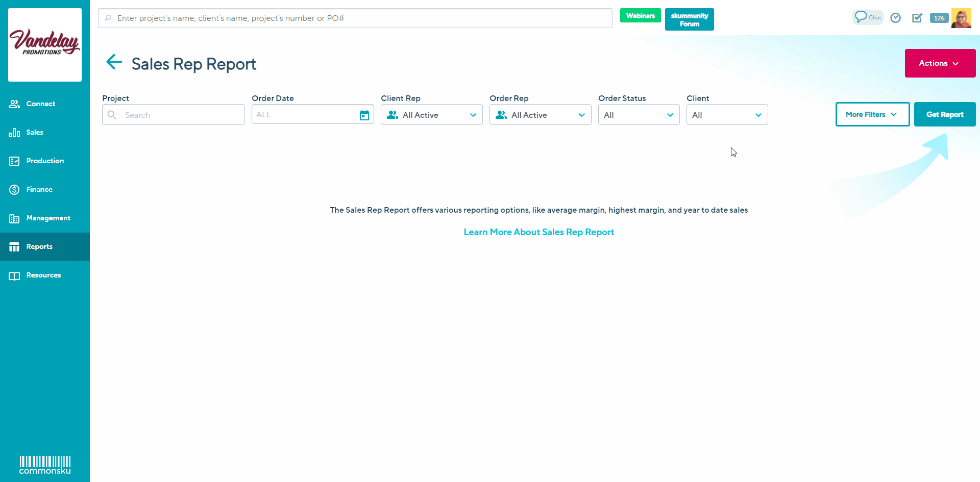
Task: Expand the Order Rep dropdown
Action: tap(581, 115)
